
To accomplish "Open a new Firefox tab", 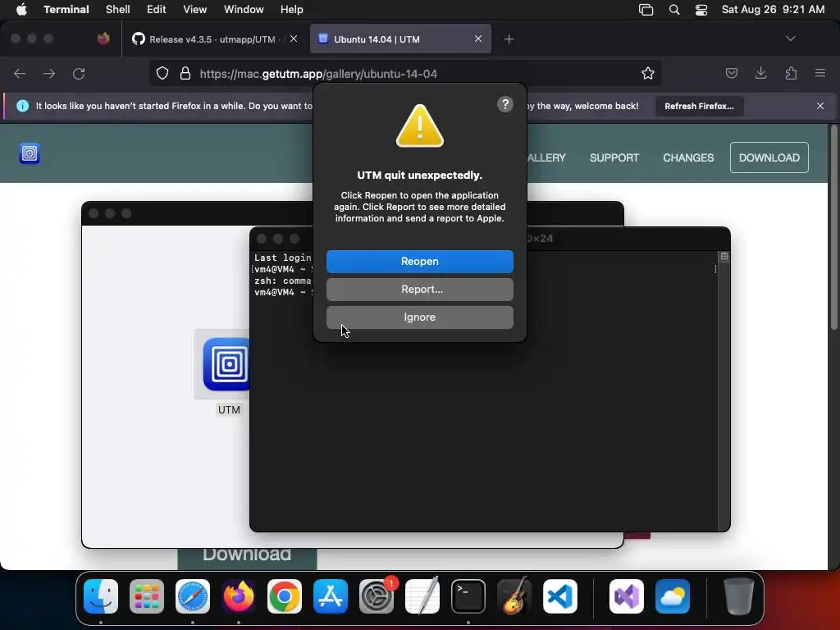I will coord(509,39).
